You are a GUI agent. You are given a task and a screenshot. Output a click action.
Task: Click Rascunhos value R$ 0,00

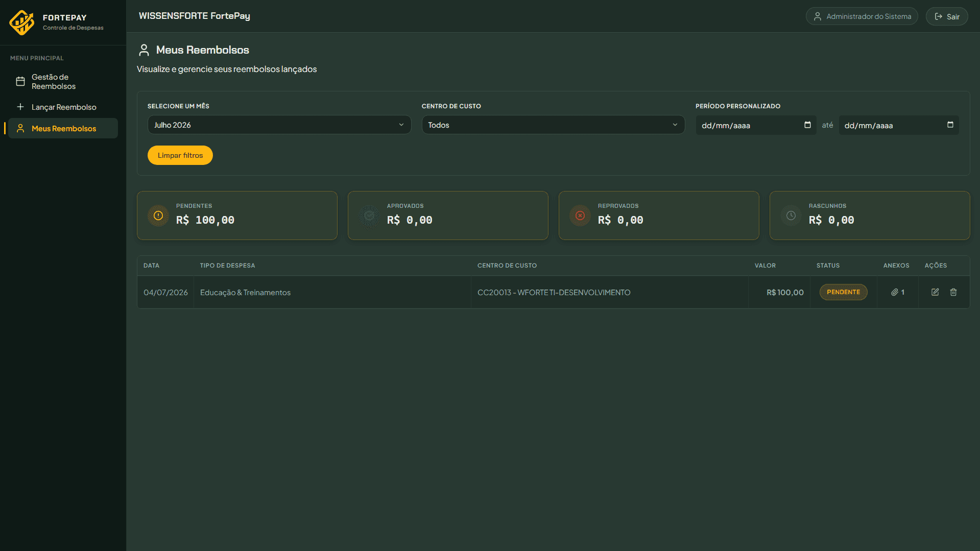[831, 220]
